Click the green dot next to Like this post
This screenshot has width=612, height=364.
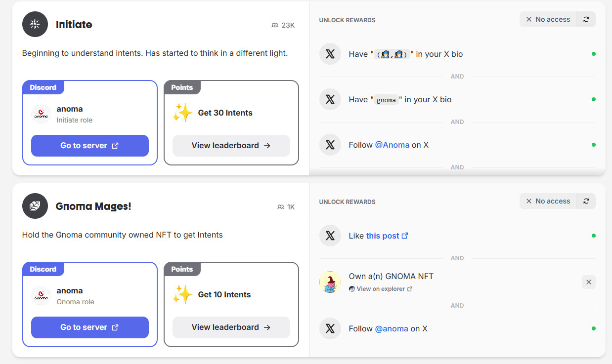pyautogui.click(x=594, y=236)
